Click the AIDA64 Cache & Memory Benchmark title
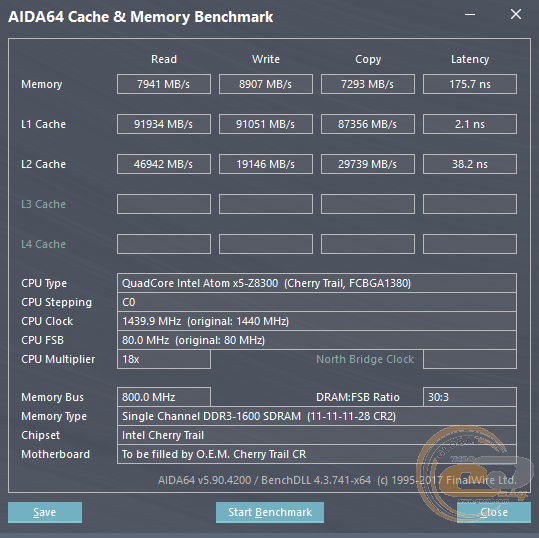539x538 pixels. [x=141, y=17]
